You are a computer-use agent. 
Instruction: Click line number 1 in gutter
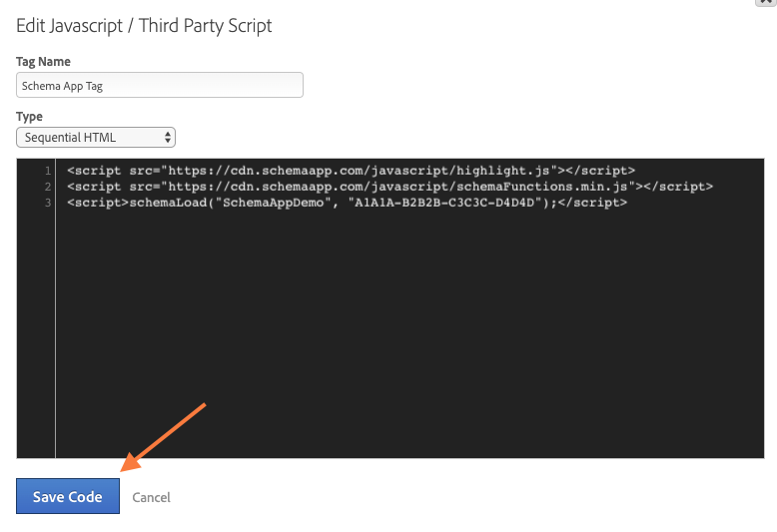coord(48,171)
